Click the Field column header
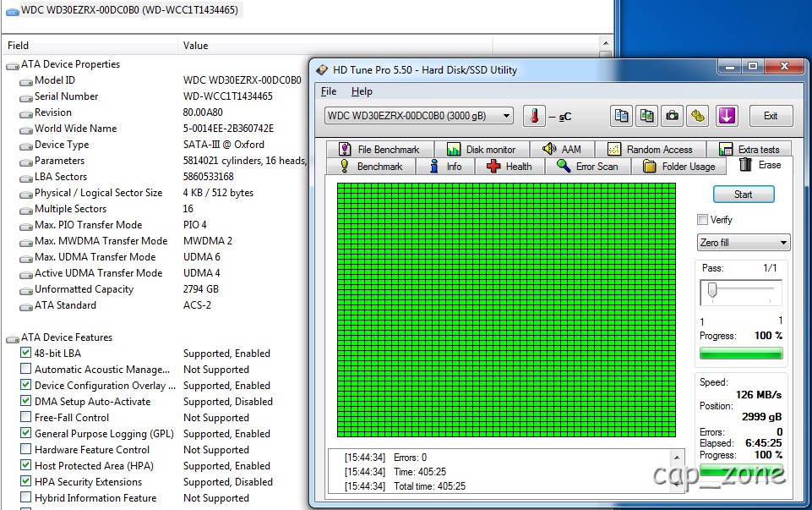The image size is (812, 510). [x=90, y=46]
